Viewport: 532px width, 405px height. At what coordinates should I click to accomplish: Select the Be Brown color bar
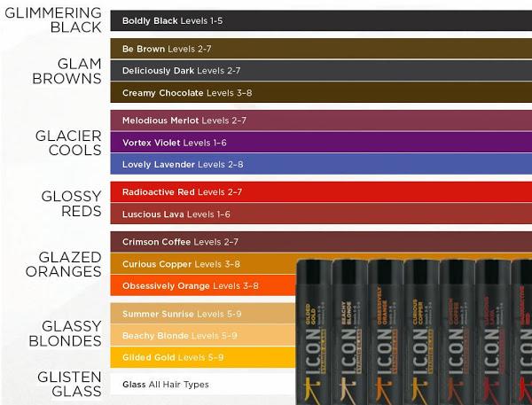[x=319, y=49]
